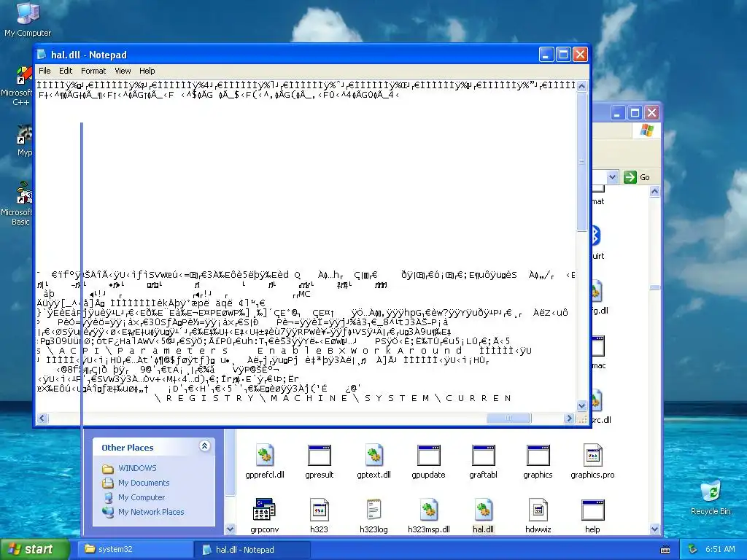This screenshot has width=747, height=560.
Task: Maximize the Notepad window
Action: click(x=563, y=55)
